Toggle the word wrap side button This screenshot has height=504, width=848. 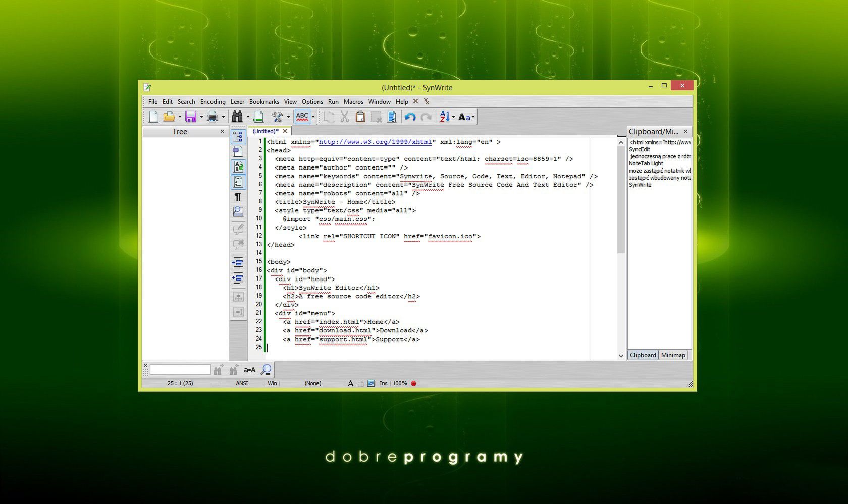coord(238,166)
